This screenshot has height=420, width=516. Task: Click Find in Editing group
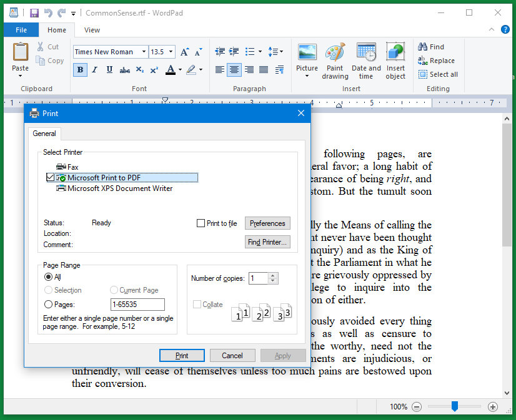pyautogui.click(x=431, y=47)
